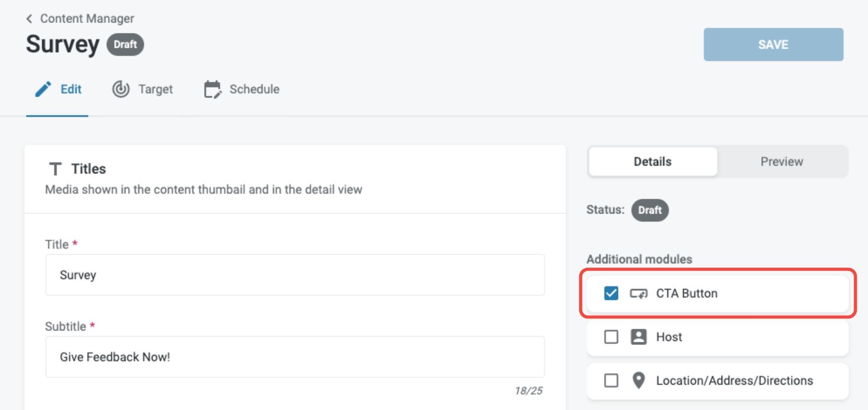868x410 pixels.
Task: Focus the Title input containing Survey
Action: pyautogui.click(x=295, y=275)
